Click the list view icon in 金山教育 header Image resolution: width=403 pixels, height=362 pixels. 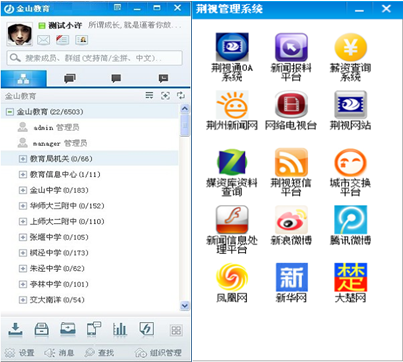coord(149,96)
